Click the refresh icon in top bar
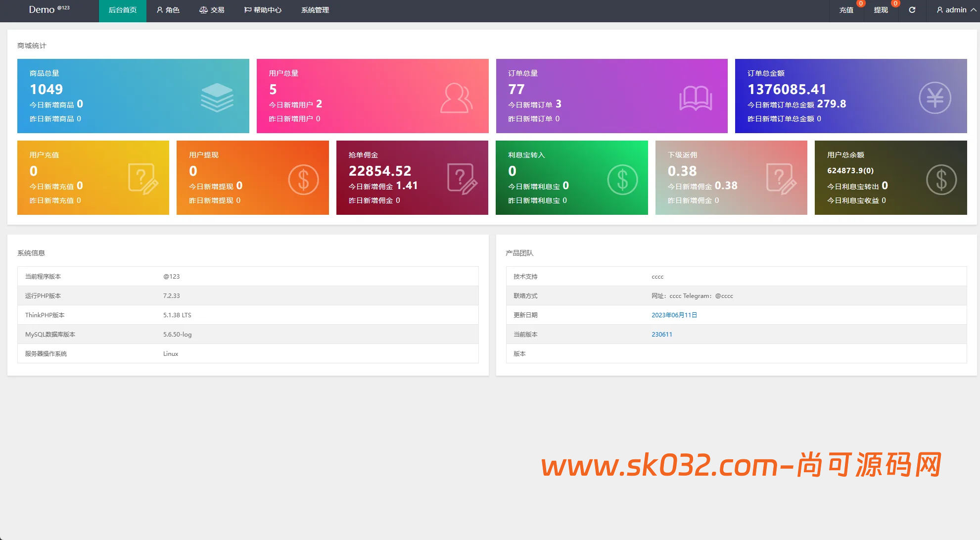Image resolution: width=980 pixels, height=540 pixels. [x=912, y=10]
